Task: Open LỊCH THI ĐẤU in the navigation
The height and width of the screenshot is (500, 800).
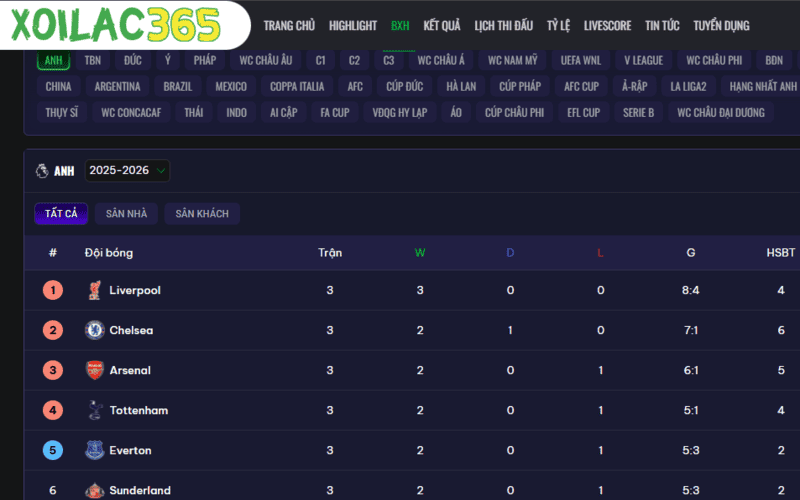Action: (x=504, y=26)
